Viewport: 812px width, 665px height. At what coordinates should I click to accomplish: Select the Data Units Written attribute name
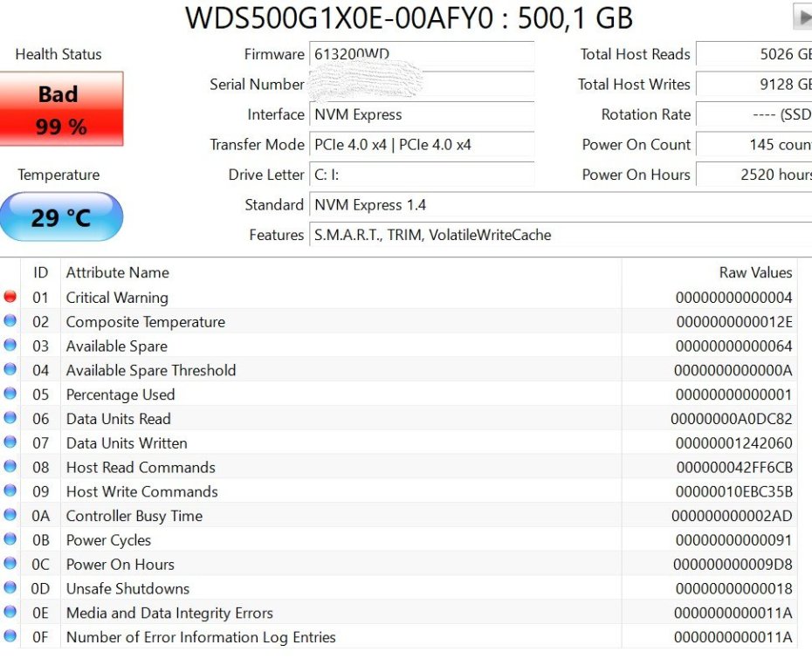click(127, 443)
